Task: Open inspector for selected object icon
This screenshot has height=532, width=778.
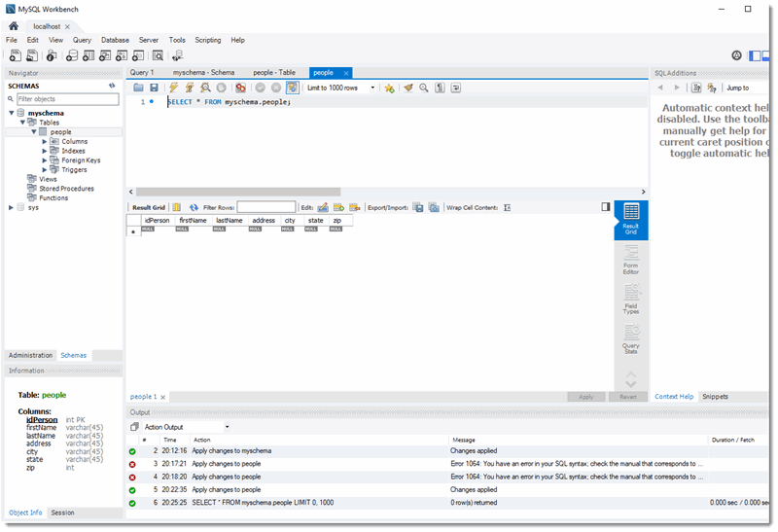Action: pos(52,55)
